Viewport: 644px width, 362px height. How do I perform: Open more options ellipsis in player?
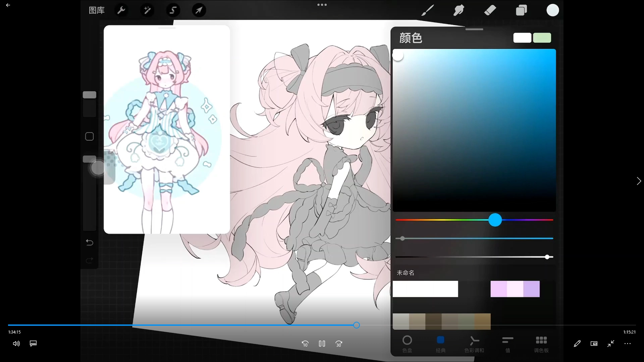(x=628, y=344)
